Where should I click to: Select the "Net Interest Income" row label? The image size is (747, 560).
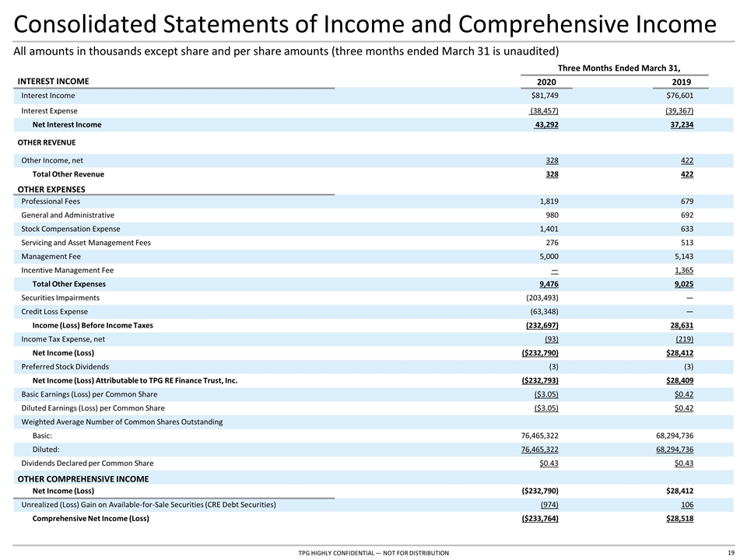[x=67, y=124]
